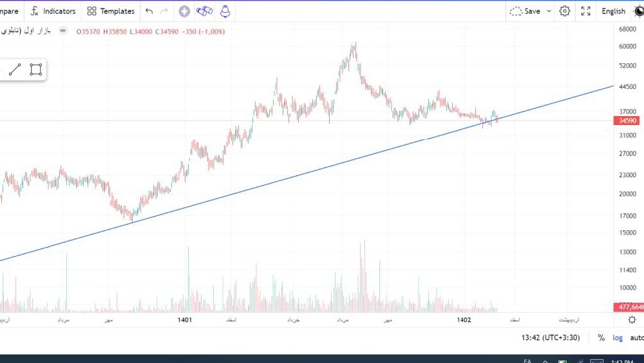Click the خرداد label on time axis
Viewport: 644px width, 363px height.
click(293, 320)
